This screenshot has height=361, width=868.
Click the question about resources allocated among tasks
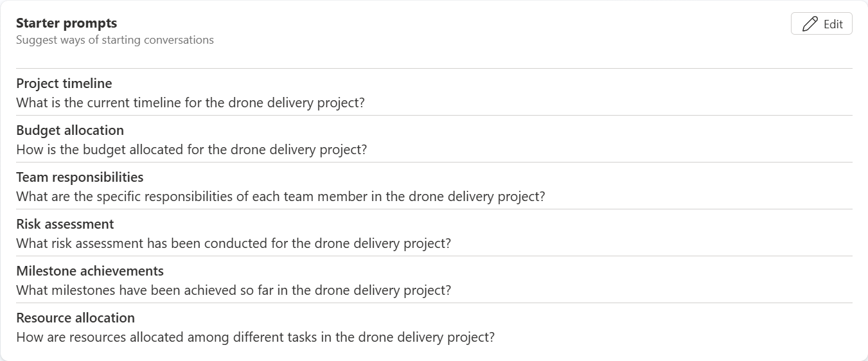point(255,337)
